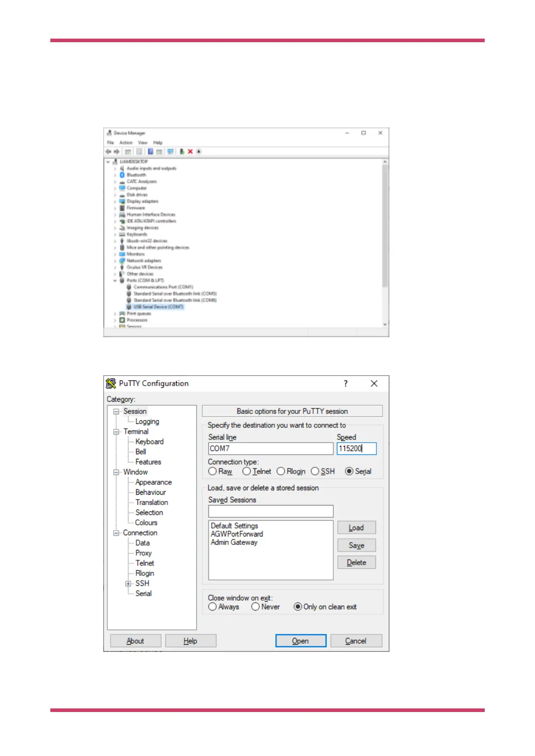Collapse the Ports (COM & LPT) chevron
Viewport: 535px width, 756px height.
click(115, 280)
